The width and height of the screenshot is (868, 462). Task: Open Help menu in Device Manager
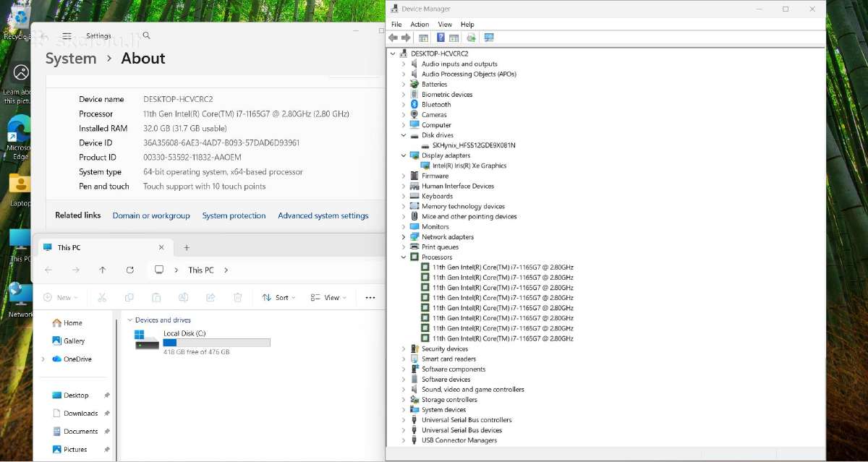(x=467, y=24)
